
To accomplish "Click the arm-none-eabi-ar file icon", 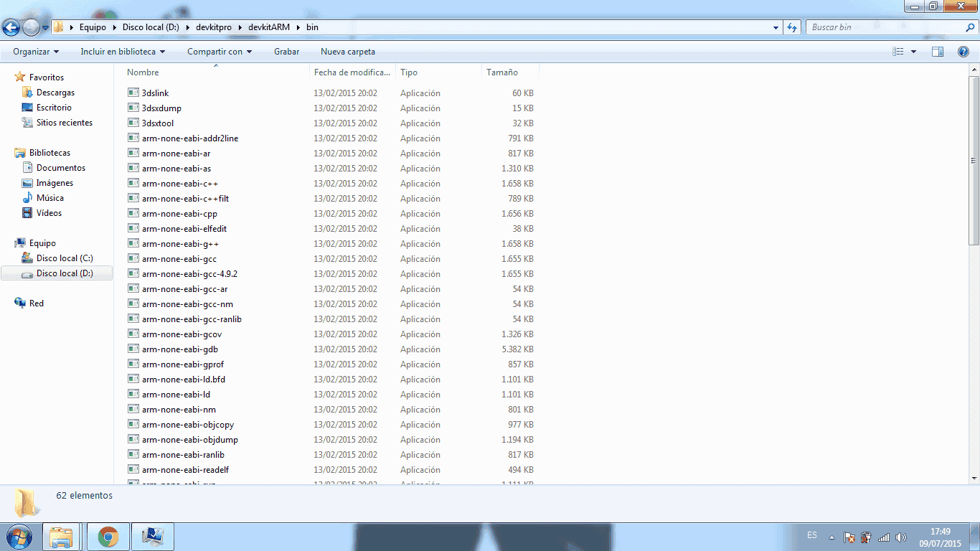I will pos(133,153).
